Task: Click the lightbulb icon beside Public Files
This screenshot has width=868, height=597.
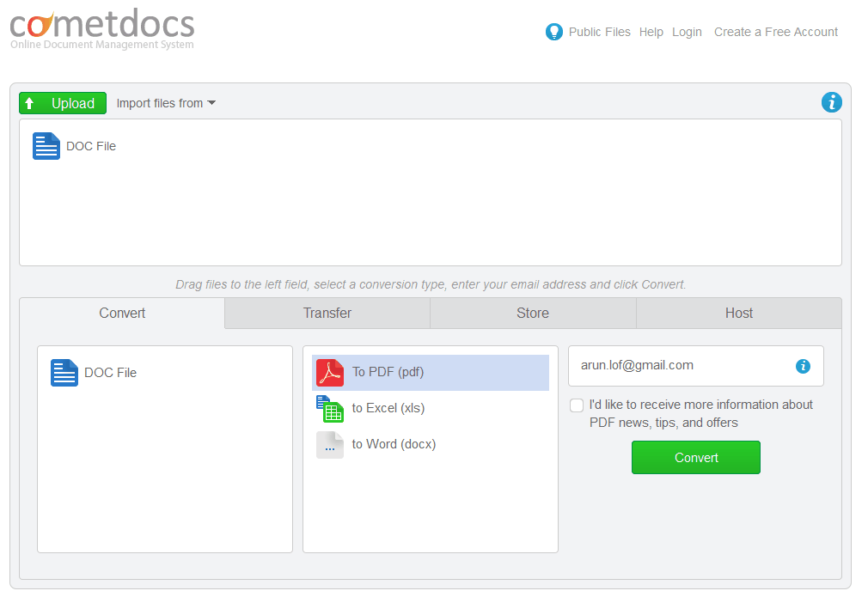Action: coord(553,32)
